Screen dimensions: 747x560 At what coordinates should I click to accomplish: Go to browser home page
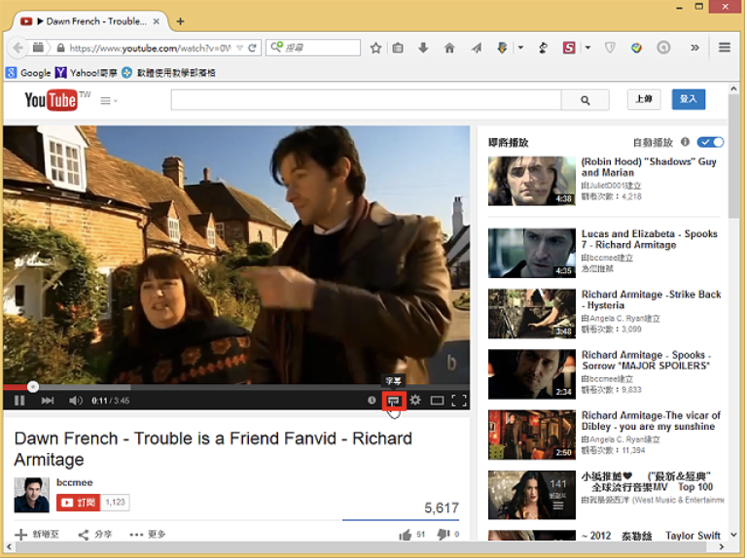449,48
